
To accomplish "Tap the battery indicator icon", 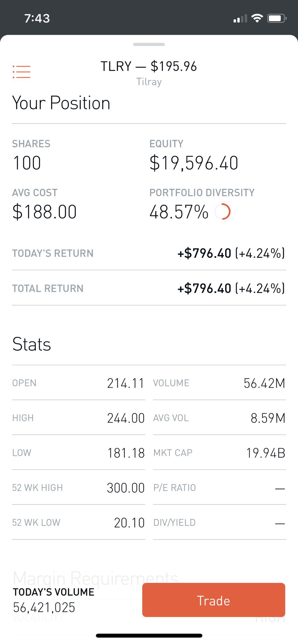I will tap(277, 18).
